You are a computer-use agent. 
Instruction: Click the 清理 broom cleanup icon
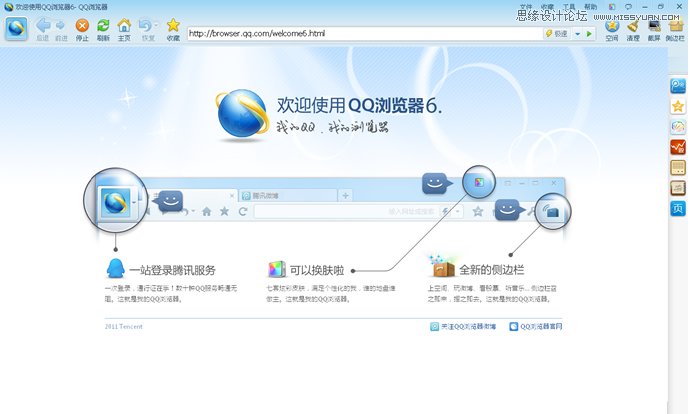tap(633, 26)
